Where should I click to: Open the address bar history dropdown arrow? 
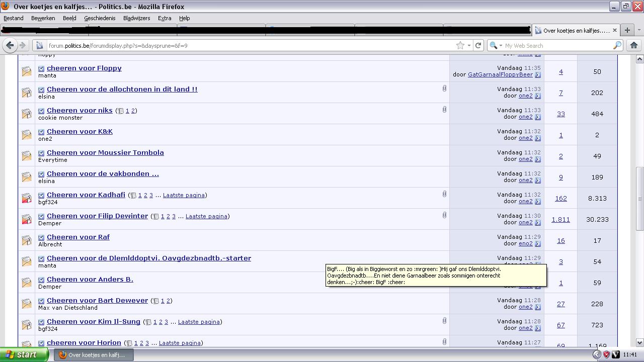(469, 46)
